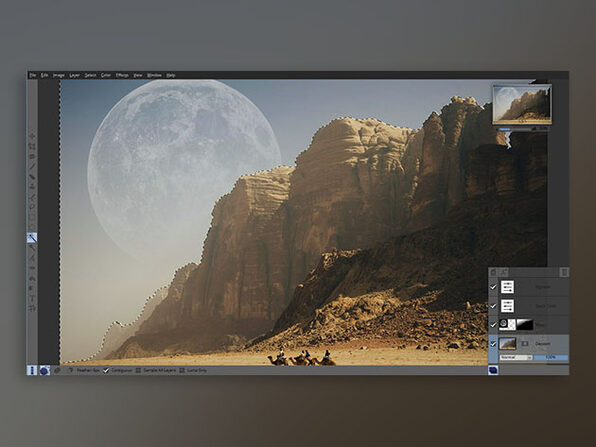
Task: Click the blue shape icon below layers panel
Action: (493, 370)
